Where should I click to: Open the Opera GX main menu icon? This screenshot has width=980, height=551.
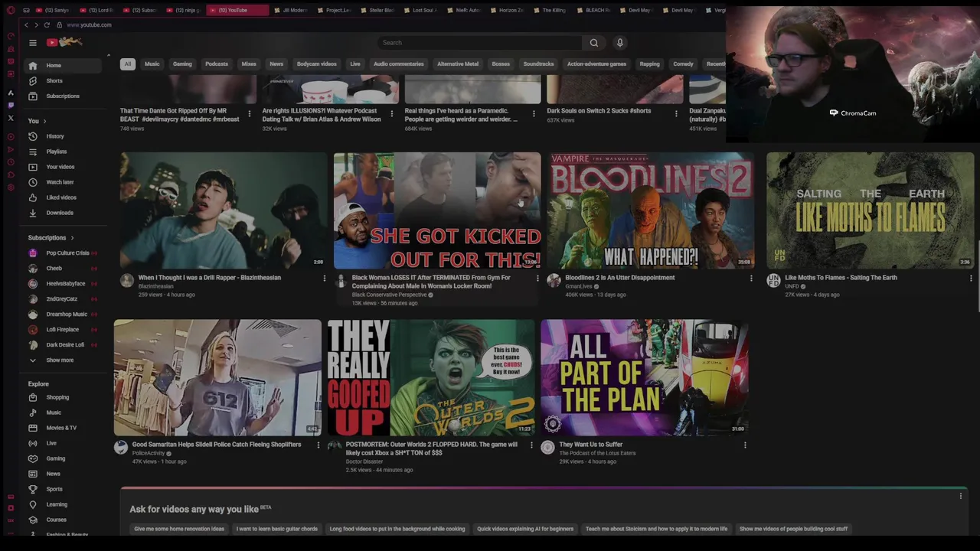[11, 10]
